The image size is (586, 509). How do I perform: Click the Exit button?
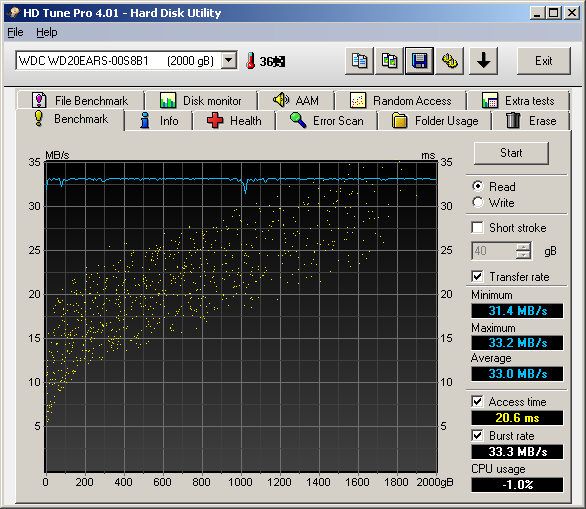544,61
